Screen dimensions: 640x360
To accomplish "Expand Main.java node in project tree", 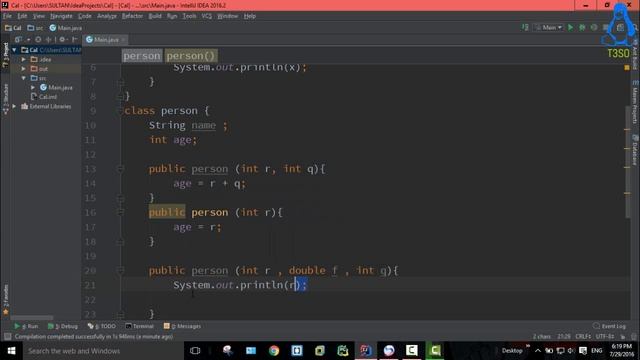I will [x=33, y=87].
